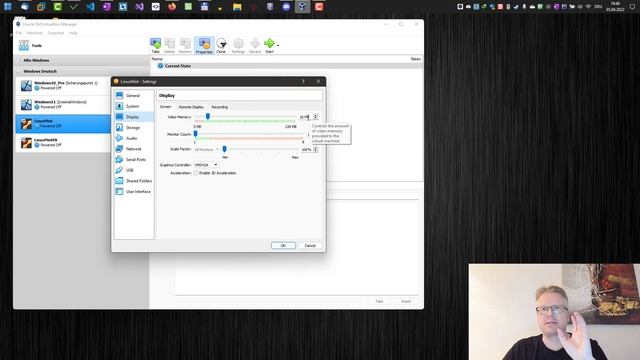Open Graphics Controller dropdown
This screenshot has height=360, width=640.
[206, 165]
